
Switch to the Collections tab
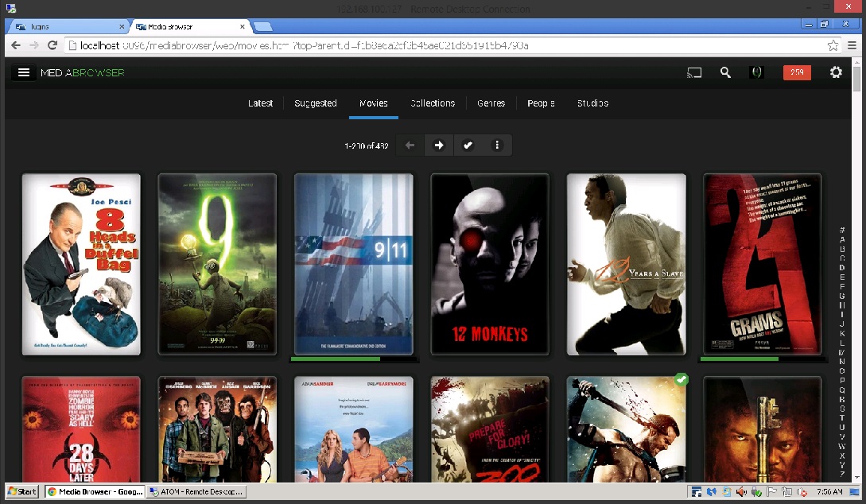(x=433, y=103)
